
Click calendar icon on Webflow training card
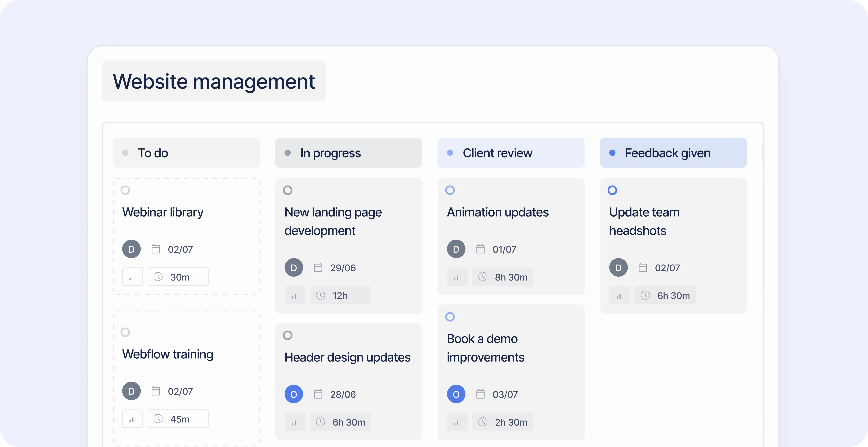point(156,391)
